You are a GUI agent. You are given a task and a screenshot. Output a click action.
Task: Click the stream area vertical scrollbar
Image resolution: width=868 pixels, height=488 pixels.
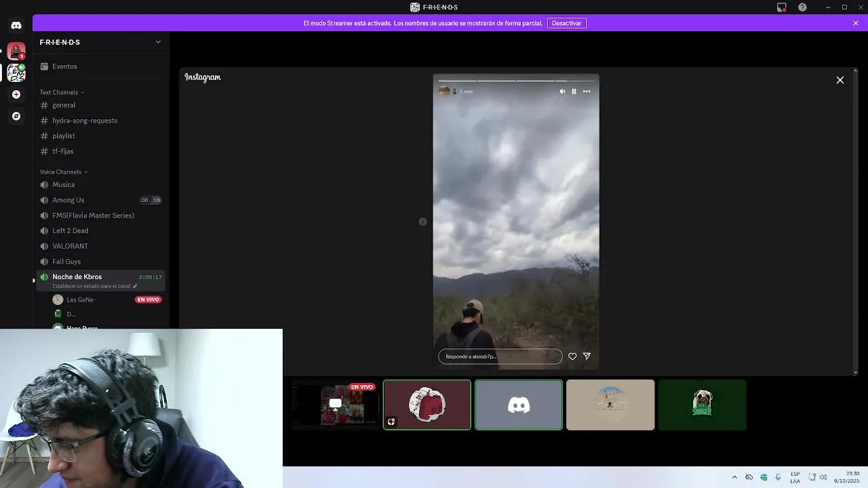(x=855, y=220)
